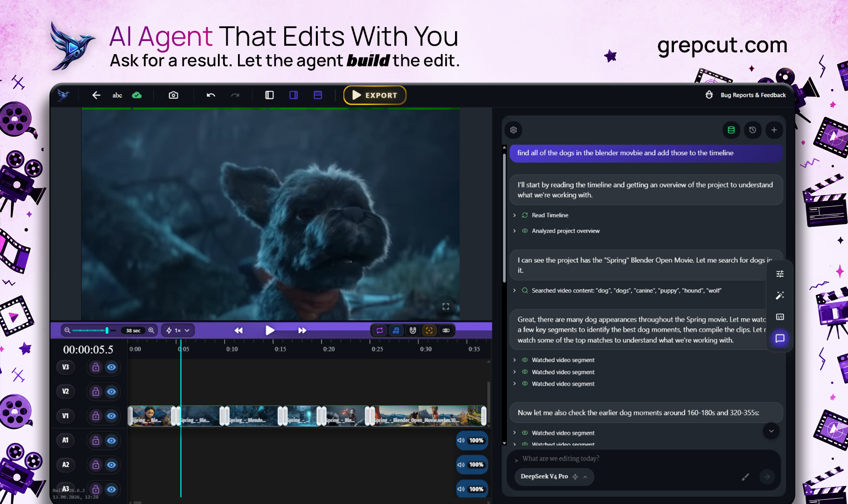Toggle loop playback
Viewport: 848px width, 504px height.
(380, 330)
